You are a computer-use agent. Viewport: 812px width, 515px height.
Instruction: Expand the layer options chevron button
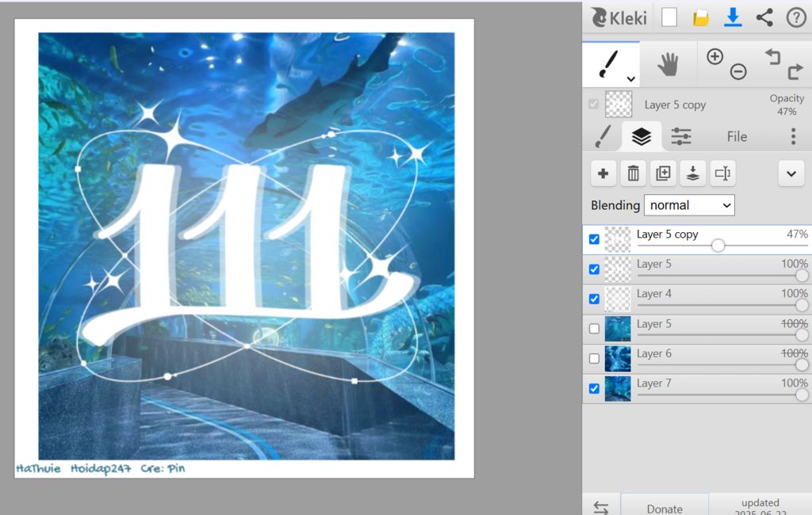[791, 174]
